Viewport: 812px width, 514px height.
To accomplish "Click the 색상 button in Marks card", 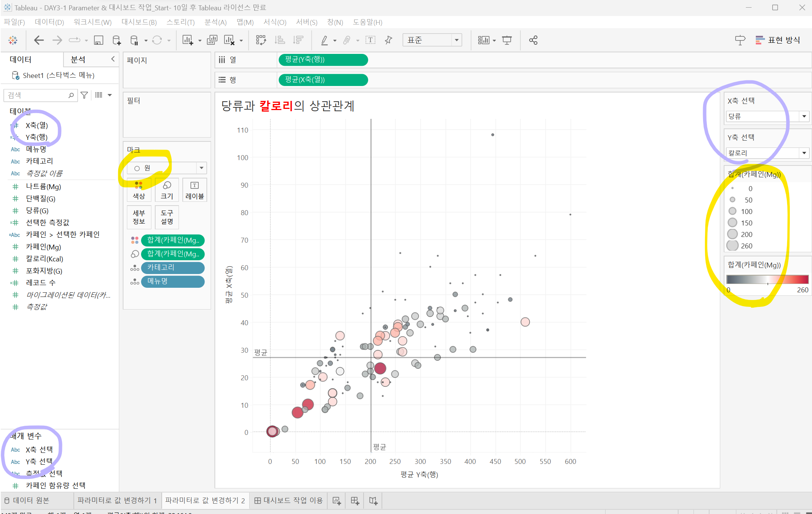I will click(x=139, y=190).
